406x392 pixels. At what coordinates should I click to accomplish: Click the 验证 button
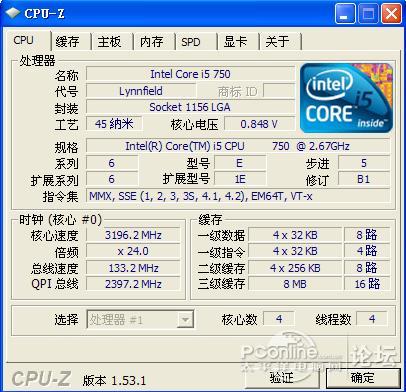[282, 378]
